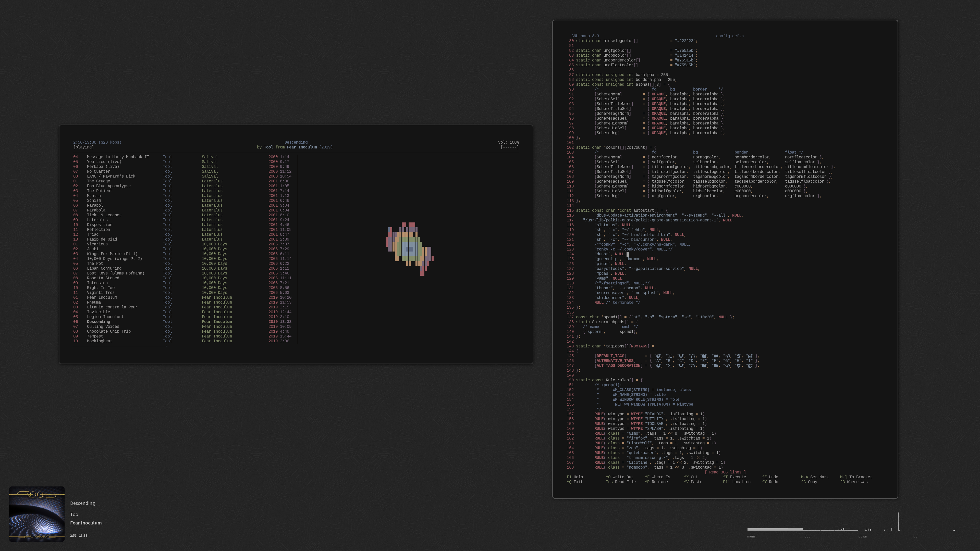This screenshot has width=980, height=551.
Task: Select the Schism track row
Action: coord(183,201)
